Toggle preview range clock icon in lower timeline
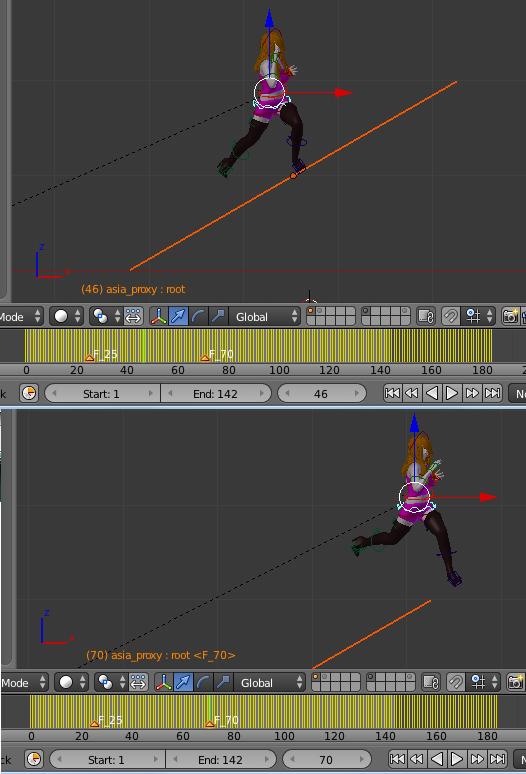Image resolution: width=526 pixels, height=774 pixels. coord(34,759)
